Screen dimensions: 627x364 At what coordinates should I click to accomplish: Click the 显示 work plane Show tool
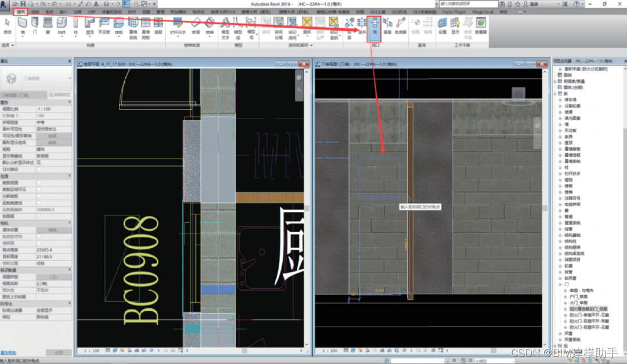(x=455, y=26)
